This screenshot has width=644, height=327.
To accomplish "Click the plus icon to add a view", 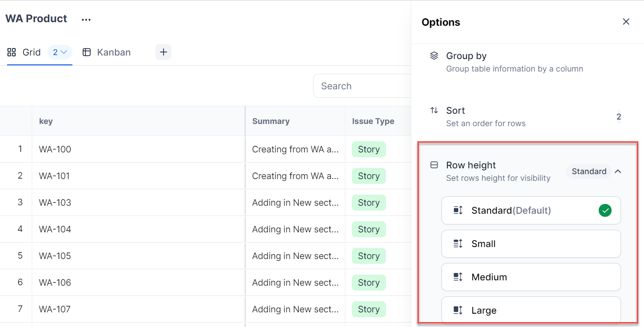I will (163, 52).
